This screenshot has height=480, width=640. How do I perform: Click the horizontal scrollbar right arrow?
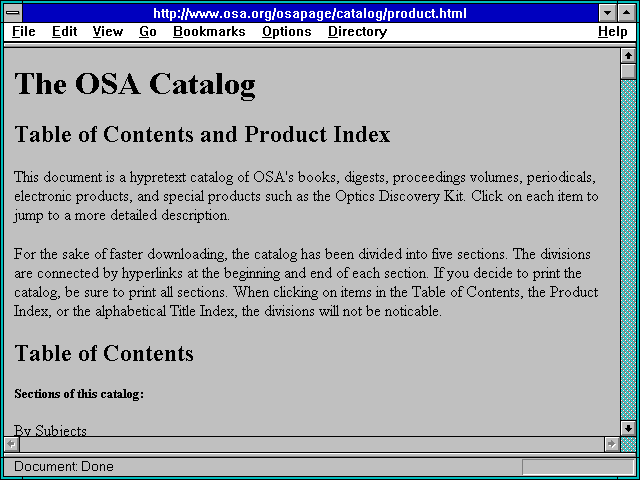click(x=611, y=444)
